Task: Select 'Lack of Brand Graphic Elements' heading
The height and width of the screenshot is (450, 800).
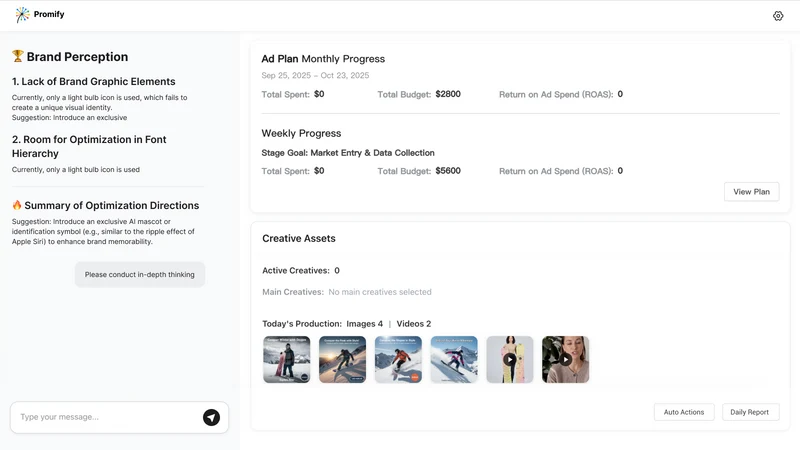Action: coord(94,82)
